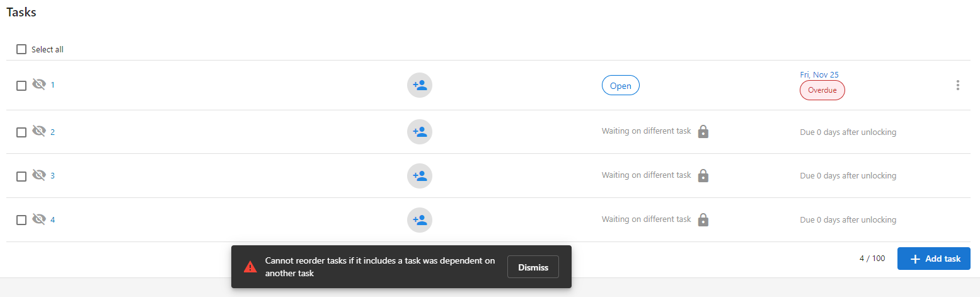
Task: Click the lock icon on task 4
Action: tap(704, 220)
